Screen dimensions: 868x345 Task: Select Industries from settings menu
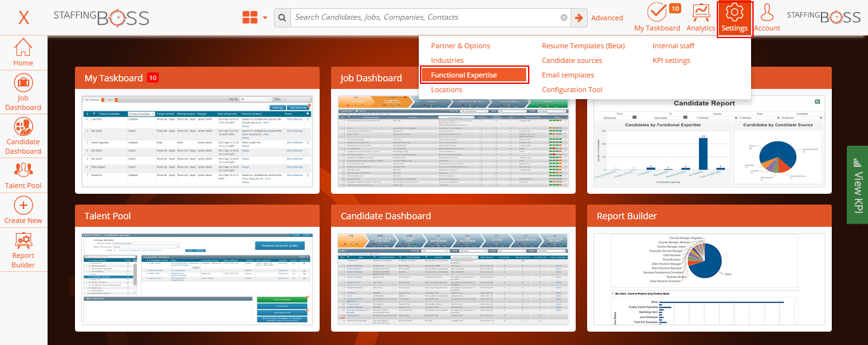pos(447,60)
